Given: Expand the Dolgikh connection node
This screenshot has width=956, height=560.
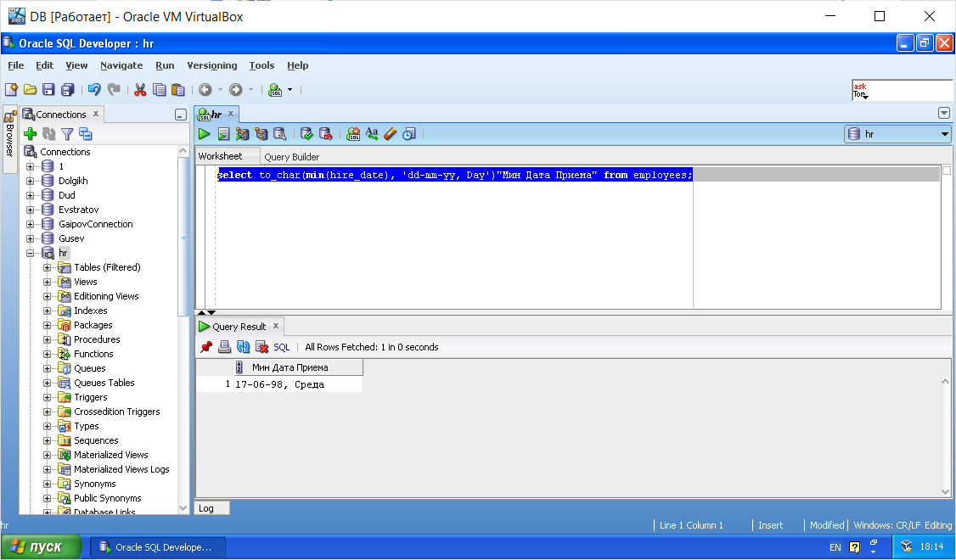Looking at the screenshot, I should point(30,181).
